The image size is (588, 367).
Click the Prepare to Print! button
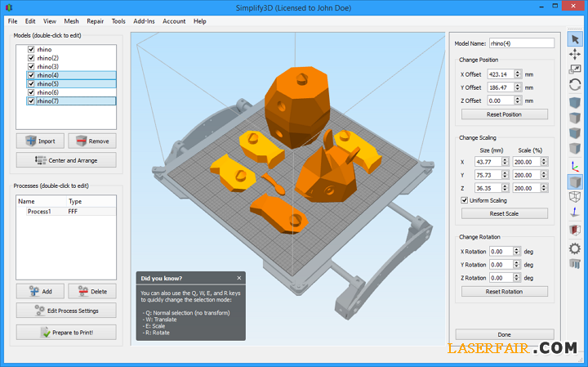point(66,332)
